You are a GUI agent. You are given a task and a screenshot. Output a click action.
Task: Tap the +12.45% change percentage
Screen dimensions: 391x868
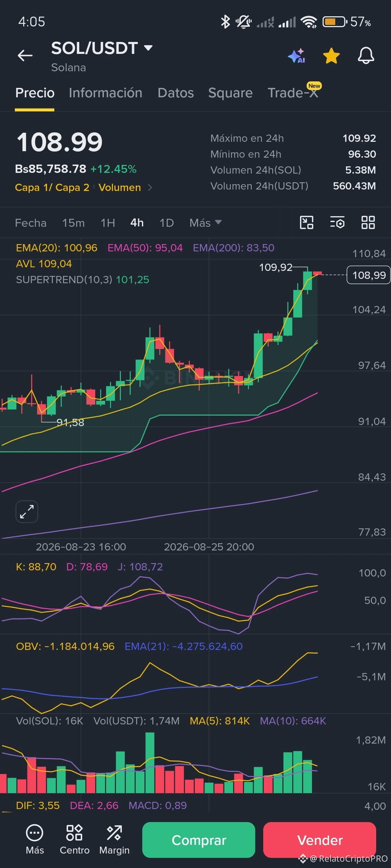(x=113, y=169)
